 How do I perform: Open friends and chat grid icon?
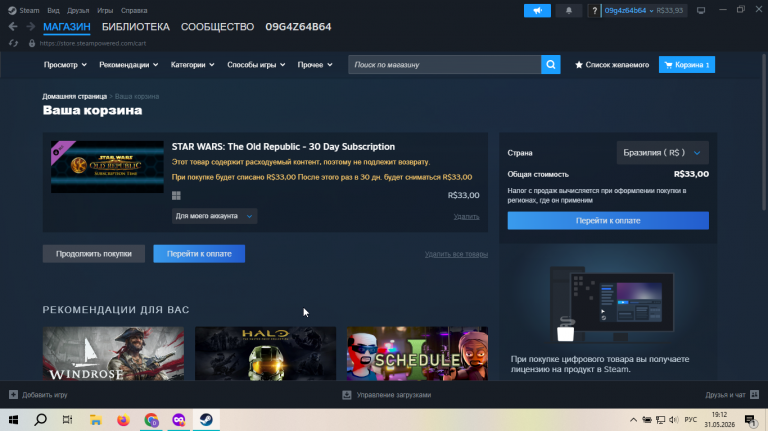click(754, 395)
